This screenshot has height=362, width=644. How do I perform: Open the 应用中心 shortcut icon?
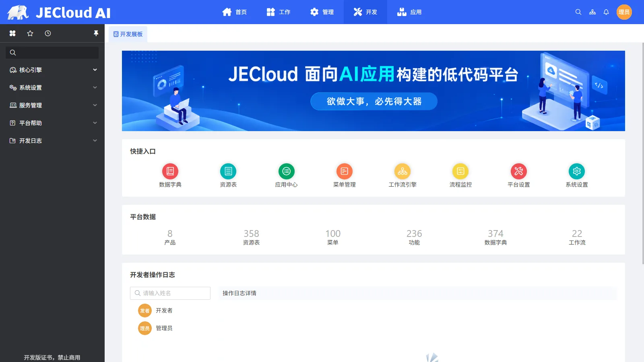(x=286, y=171)
